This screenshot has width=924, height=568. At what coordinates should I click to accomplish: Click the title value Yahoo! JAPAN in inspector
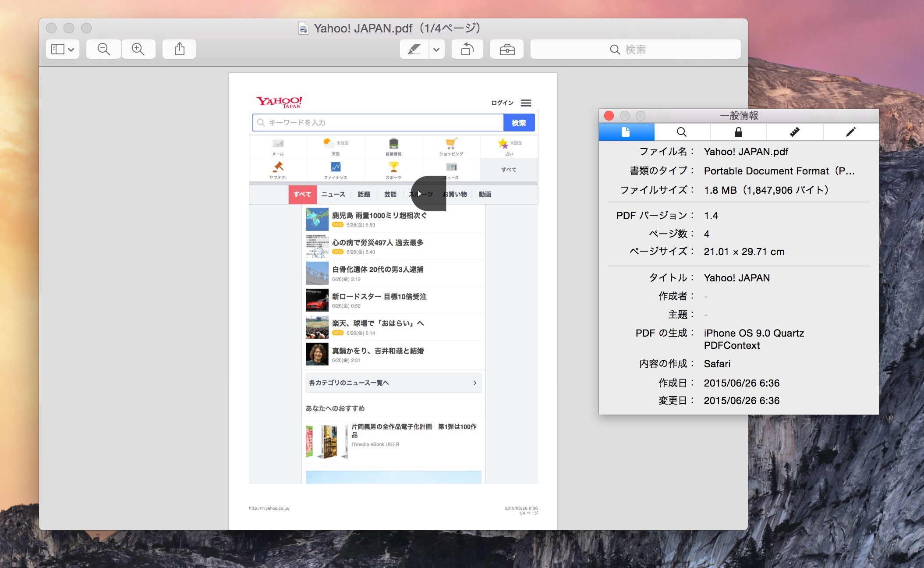tap(736, 278)
